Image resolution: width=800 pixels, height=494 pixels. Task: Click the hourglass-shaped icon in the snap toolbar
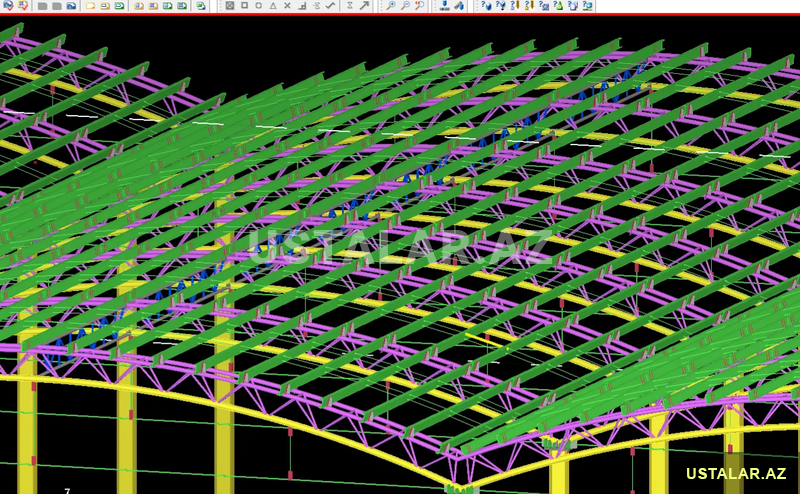click(349, 6)
